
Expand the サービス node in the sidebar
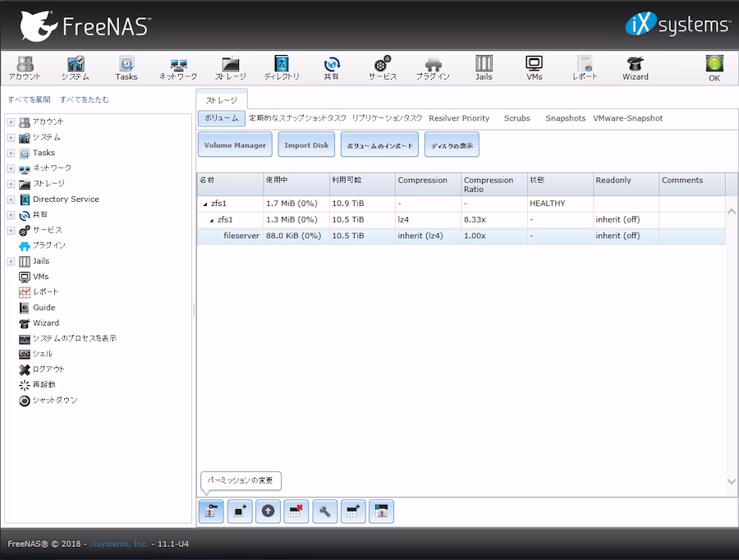click(x=11, y=231)
